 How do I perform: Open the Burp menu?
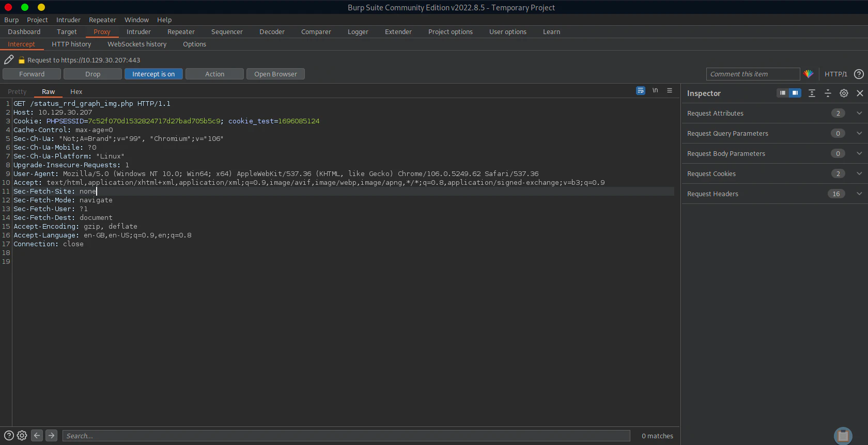pos(11,20)
